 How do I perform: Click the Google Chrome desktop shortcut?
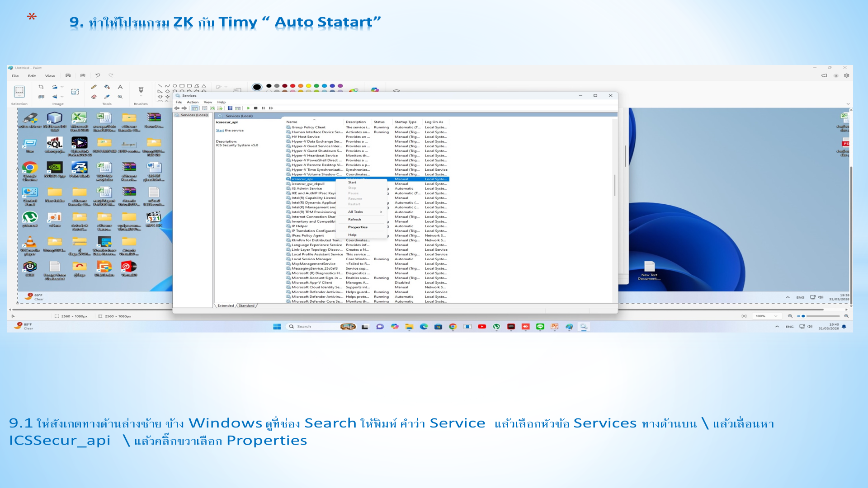coord(30,171)
